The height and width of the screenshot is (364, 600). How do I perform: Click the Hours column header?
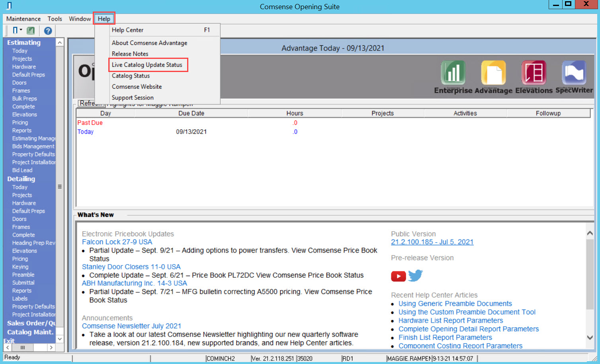pos(295,113)
